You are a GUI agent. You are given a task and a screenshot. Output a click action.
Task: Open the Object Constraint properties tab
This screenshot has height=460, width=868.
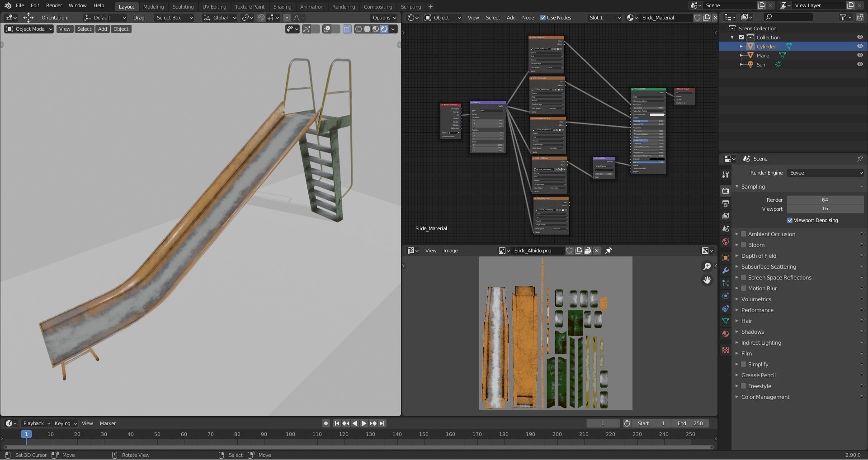(726, 308)
